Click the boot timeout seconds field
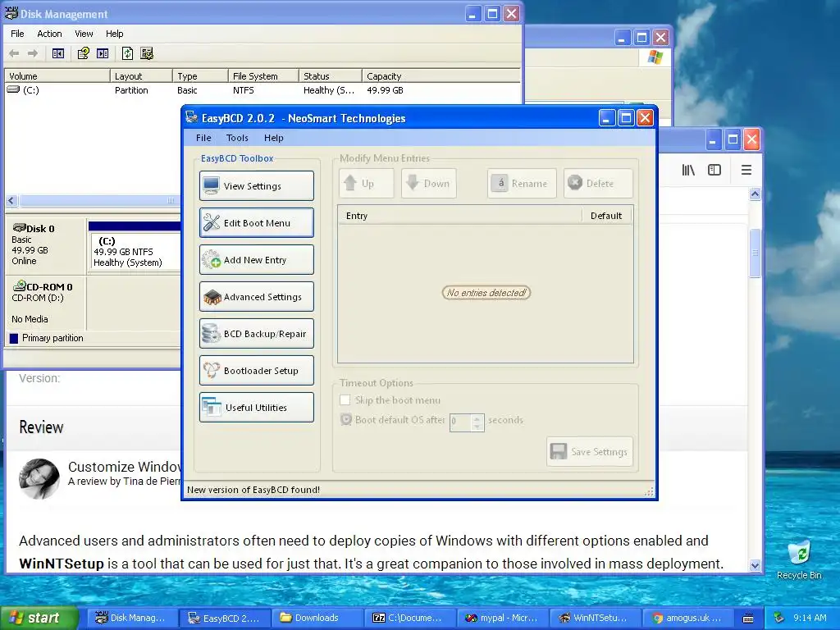The height and width of the screenshot is (630, 840). tap(460, 422)
